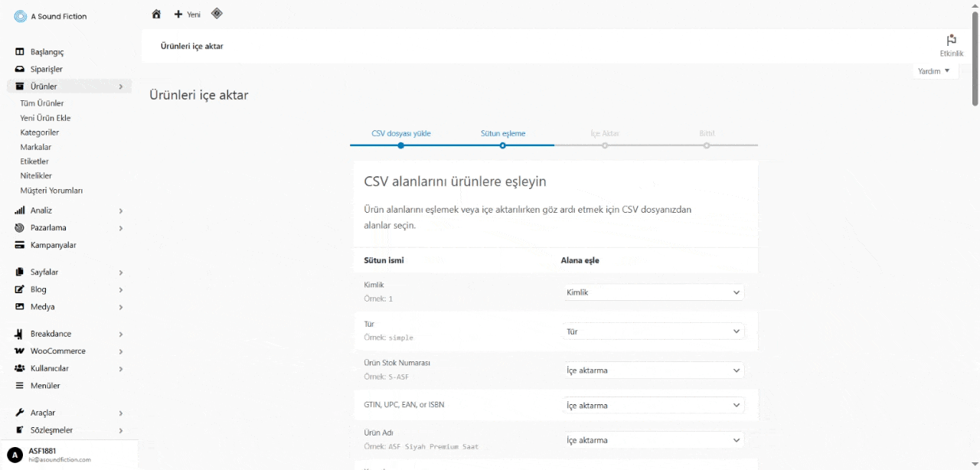Open Tüm Ürünler in the sidebar

coord(42,103)
